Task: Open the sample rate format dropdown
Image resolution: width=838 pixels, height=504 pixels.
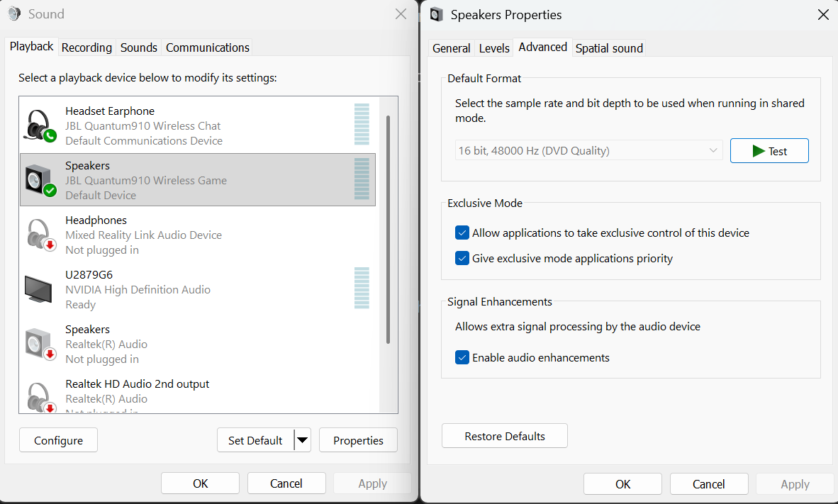Action: [588, 150]
